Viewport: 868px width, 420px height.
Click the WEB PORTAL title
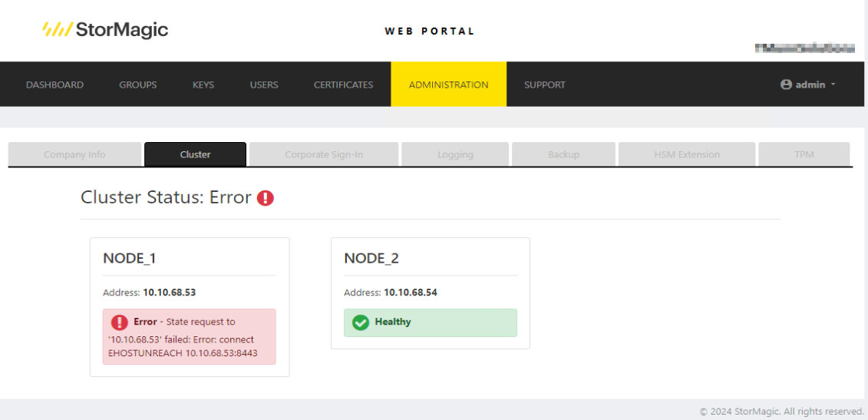pyautogui.click(x=430, y=31)
